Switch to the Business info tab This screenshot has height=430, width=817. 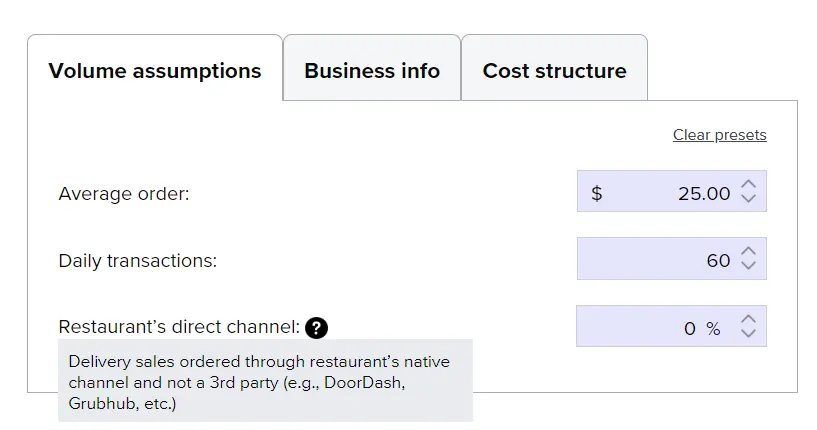[x=372, y=71]
